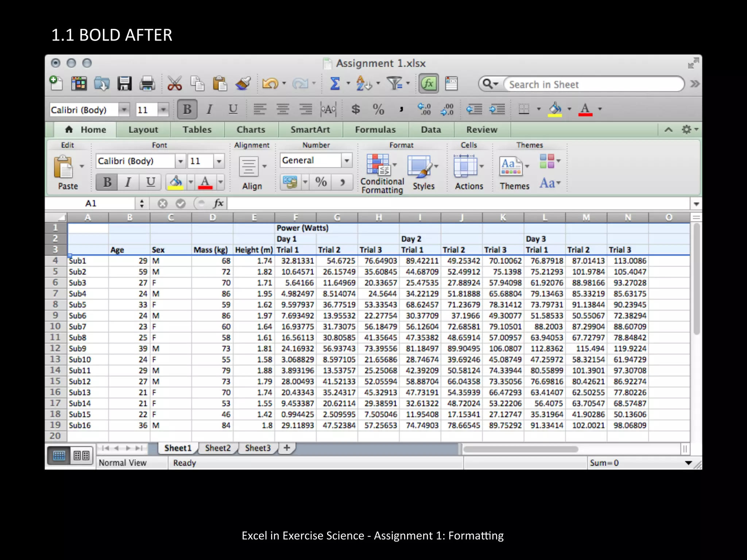Open the General number format dropdown
Viewport: 747px width, 560px height.
(x=347, y=160)
